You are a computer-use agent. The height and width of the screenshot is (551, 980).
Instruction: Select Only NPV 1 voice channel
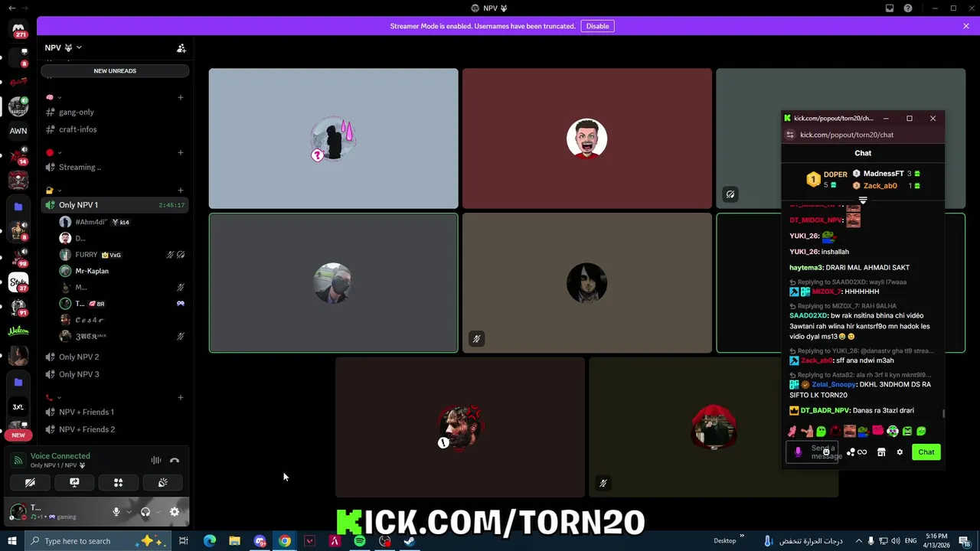coord(115,205)
